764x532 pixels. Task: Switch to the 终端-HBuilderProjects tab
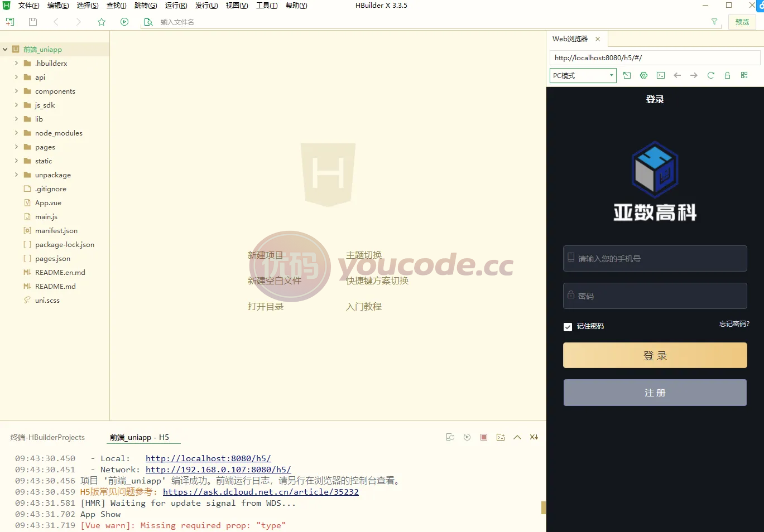click(x=48, y=437)
